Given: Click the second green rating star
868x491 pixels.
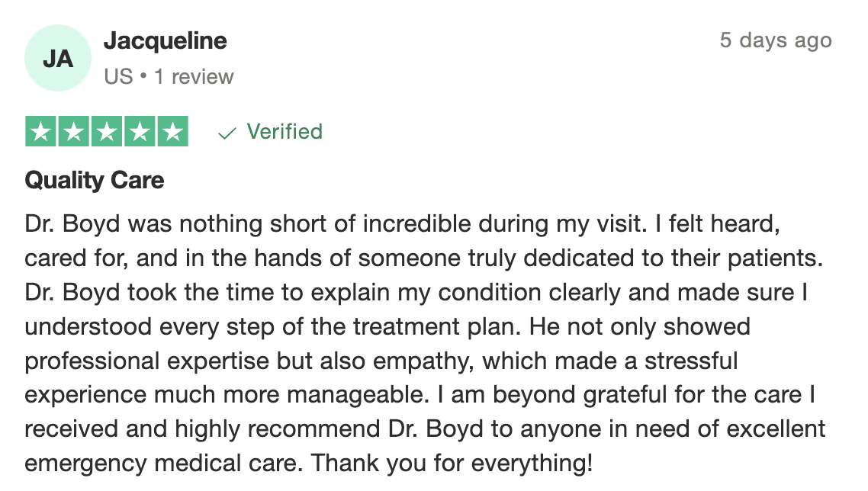Looking at the screenshot, I should [74, 132].
